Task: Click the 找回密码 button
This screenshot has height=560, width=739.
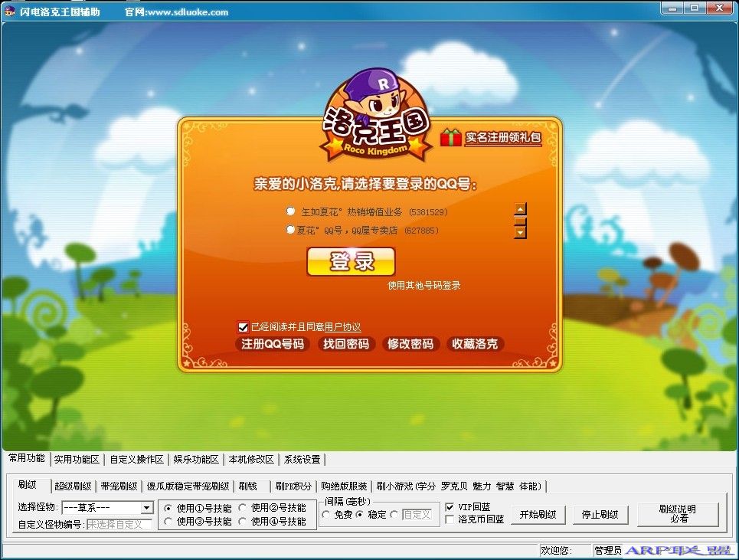Action: (346, 344)
